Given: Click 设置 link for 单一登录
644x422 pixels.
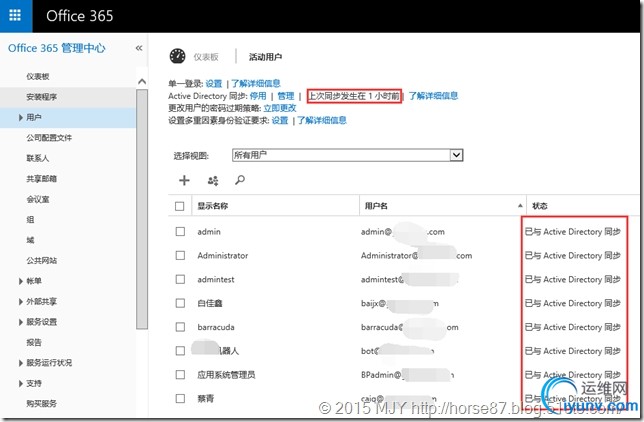Looking at the screenshot, I should [214, 84].
